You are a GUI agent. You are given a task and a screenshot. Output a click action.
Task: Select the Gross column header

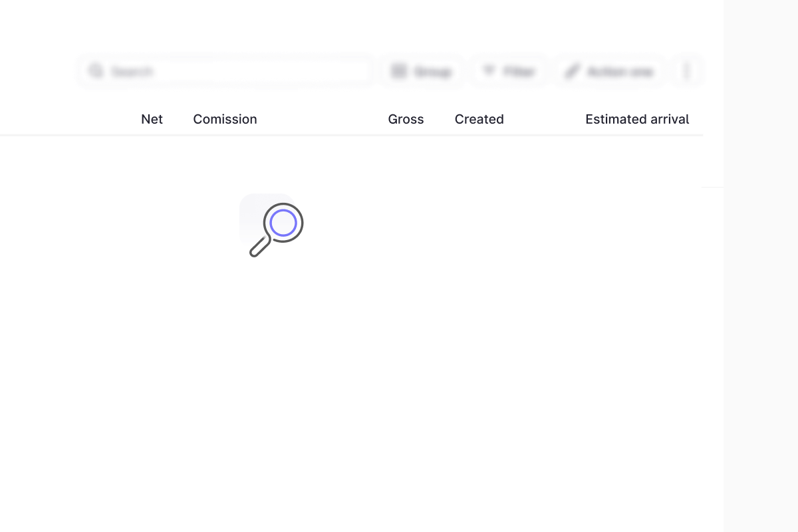click(x=406, y=119)
